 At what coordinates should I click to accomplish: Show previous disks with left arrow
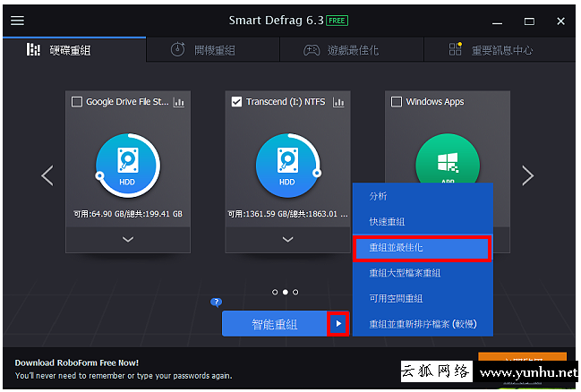[x=47, y=175]
